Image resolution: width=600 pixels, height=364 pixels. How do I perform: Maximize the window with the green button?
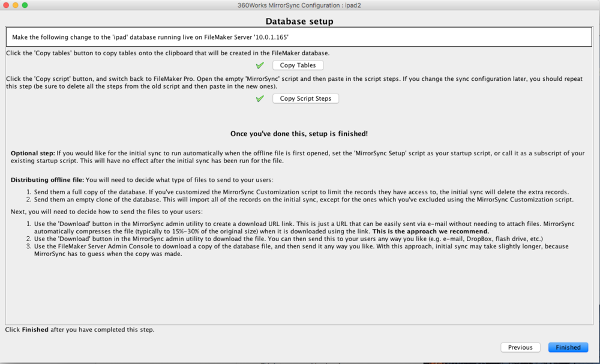point(25,5)
